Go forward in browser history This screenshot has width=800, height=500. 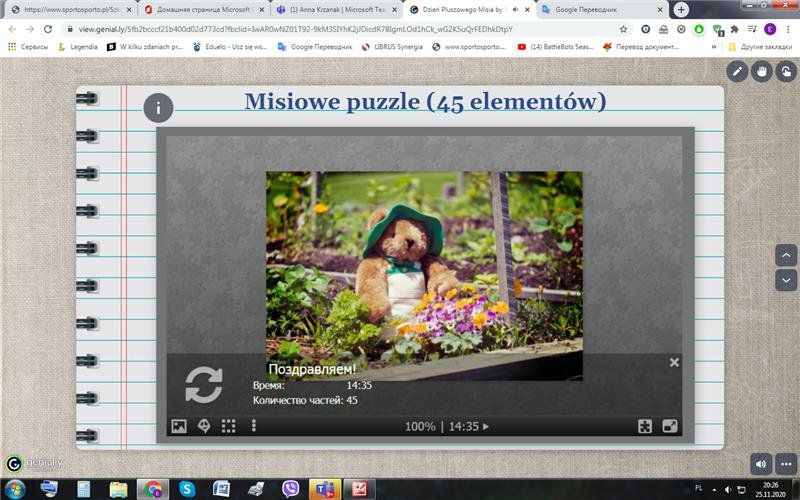pos(30,29)
